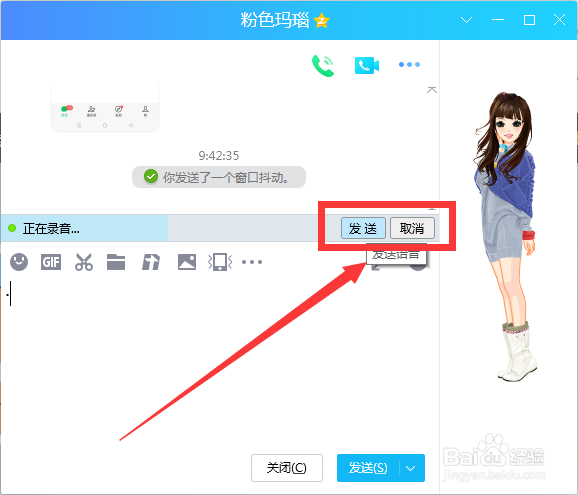Open the title bar dropdown chevron
This screenshot has height=495, width=578.
(467, 20)
